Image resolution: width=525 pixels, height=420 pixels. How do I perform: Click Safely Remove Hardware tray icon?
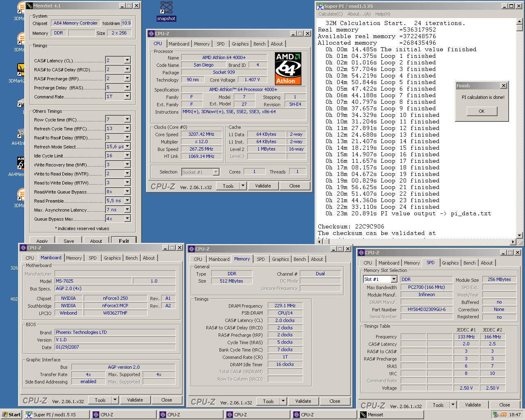click(495, 415)
